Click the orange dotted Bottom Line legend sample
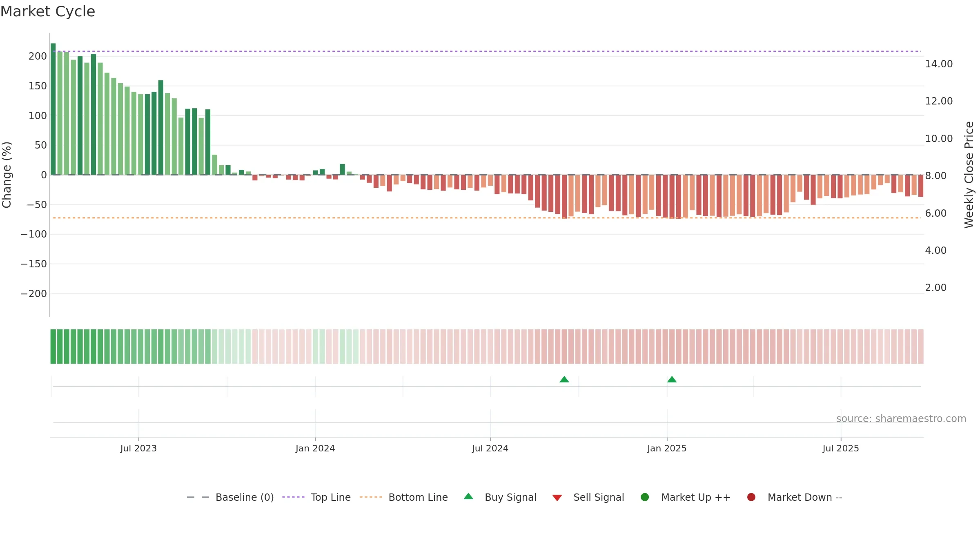This screenshot has height=551, width=980. pyautogui.click(x=371, y=497)
